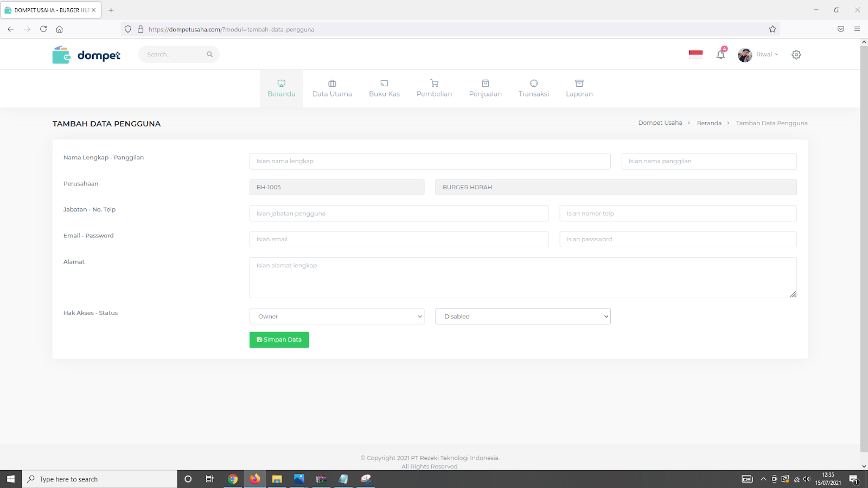
Task: Click the volume icon in system tray
Action: tap(807, 479)
